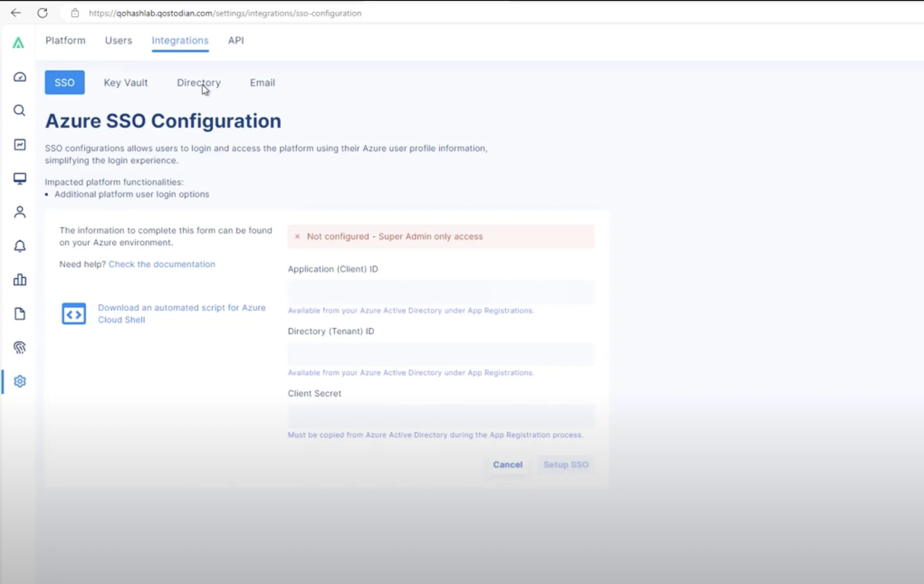Screen dimensions: 924x584
Task: Click the address bar lock icon
Action: tap(75, 13)
